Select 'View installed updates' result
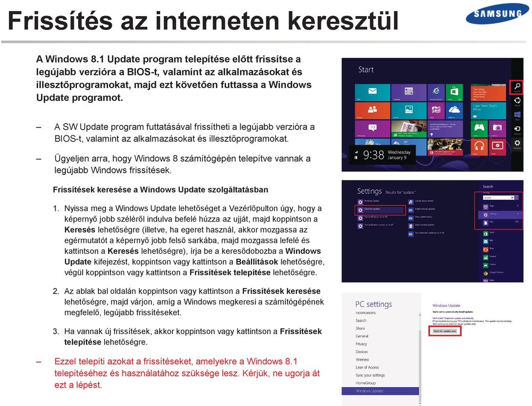The width and height of the screenshot is (532, 406). click(421, 225)
